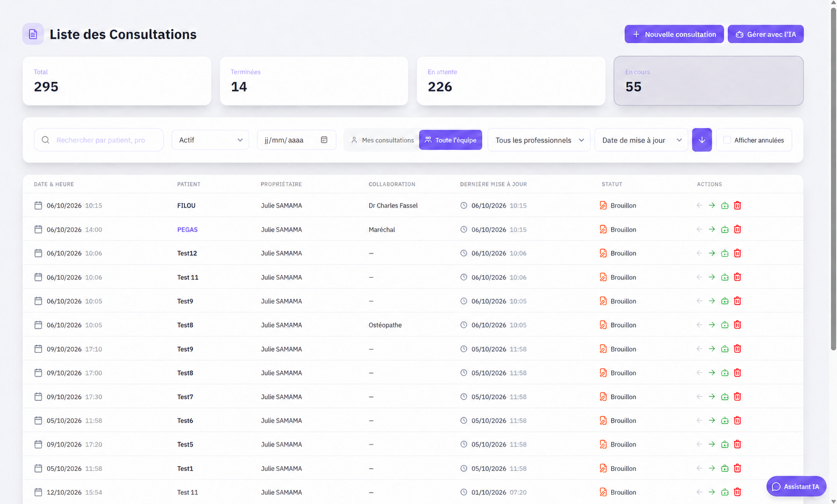Create a Nouvelle consultation
837x504 pixels.
click(x=674, y=34)
